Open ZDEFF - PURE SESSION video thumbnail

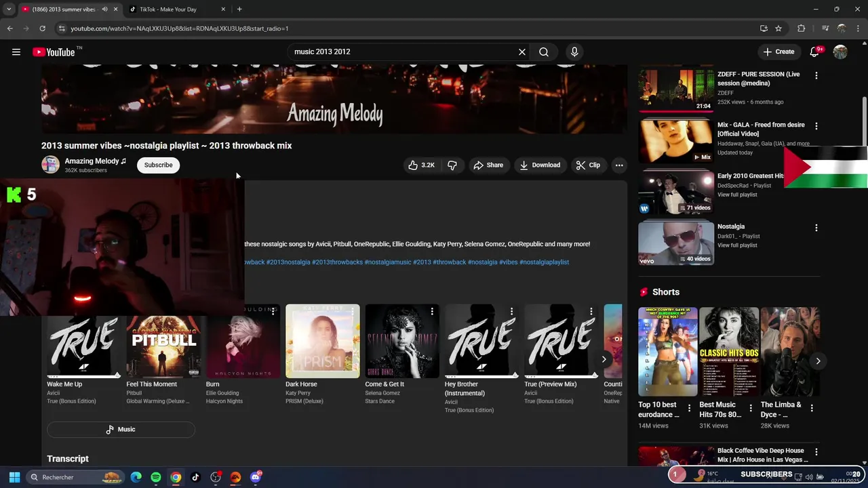tap(676, 89)
